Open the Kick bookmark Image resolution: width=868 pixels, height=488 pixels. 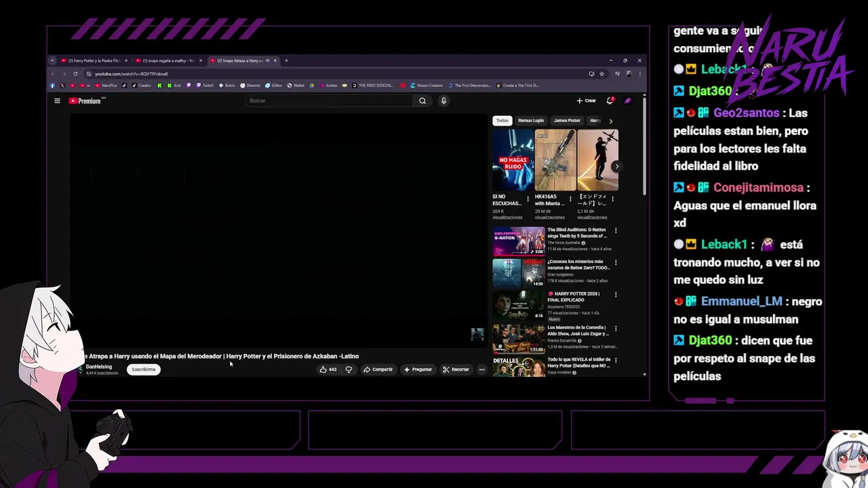point(174,85)
